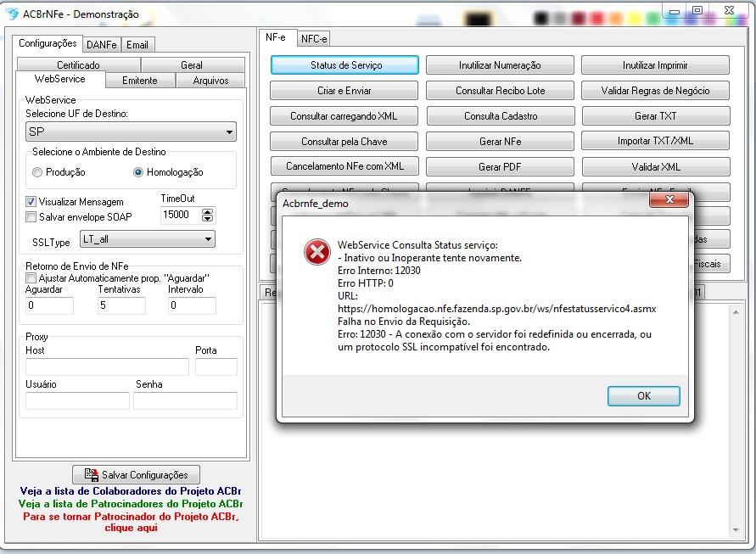Click the become Patrocinador link
Screen dimensions: 756x554
click(131, 522)
